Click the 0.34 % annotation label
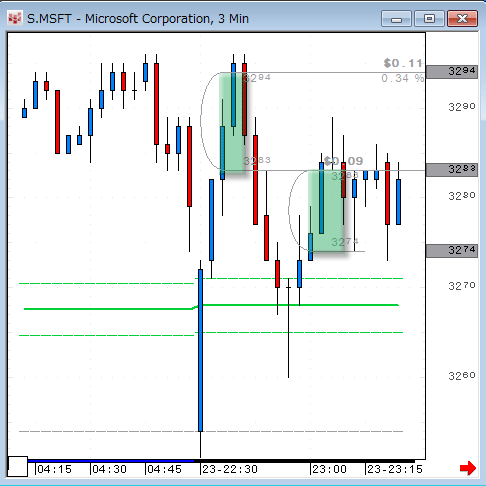Viewport: 486px width, 486px height. [x=403, y=79]
